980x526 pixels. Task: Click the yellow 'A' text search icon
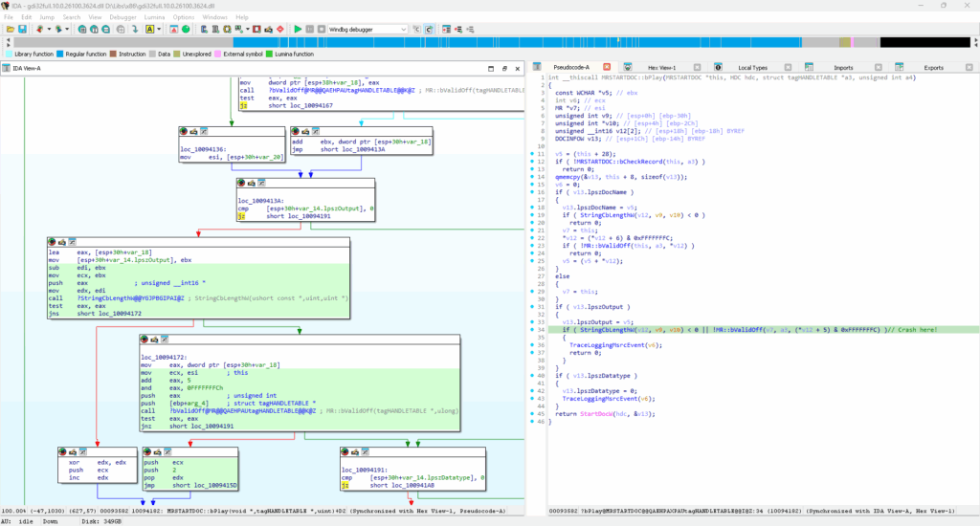tap(150, 30)
